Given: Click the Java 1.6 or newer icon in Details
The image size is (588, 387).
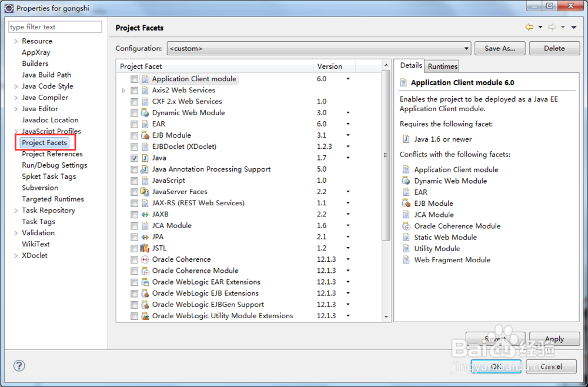Looking at the screenshot, I should (406, 139).
